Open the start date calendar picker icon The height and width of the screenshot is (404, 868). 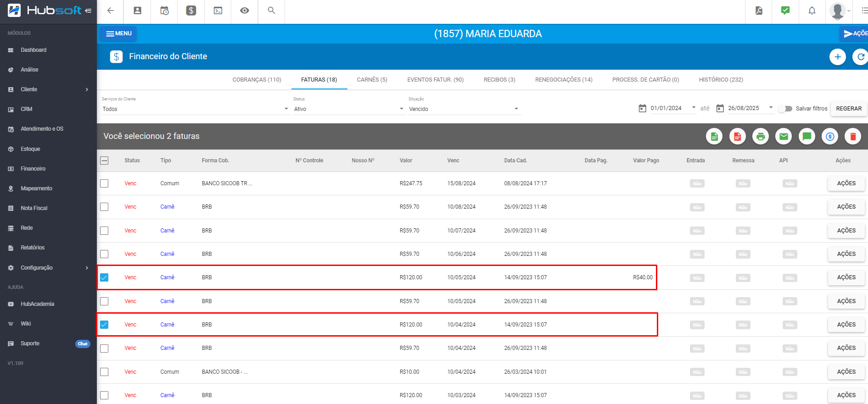coord(643,108)
